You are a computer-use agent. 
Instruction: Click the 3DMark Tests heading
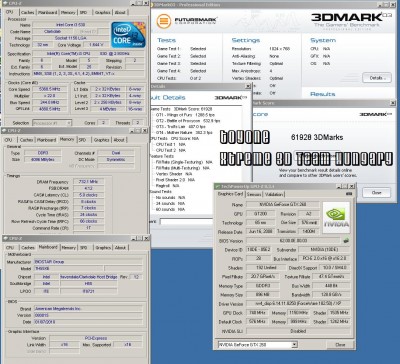(x=166, y=40)
